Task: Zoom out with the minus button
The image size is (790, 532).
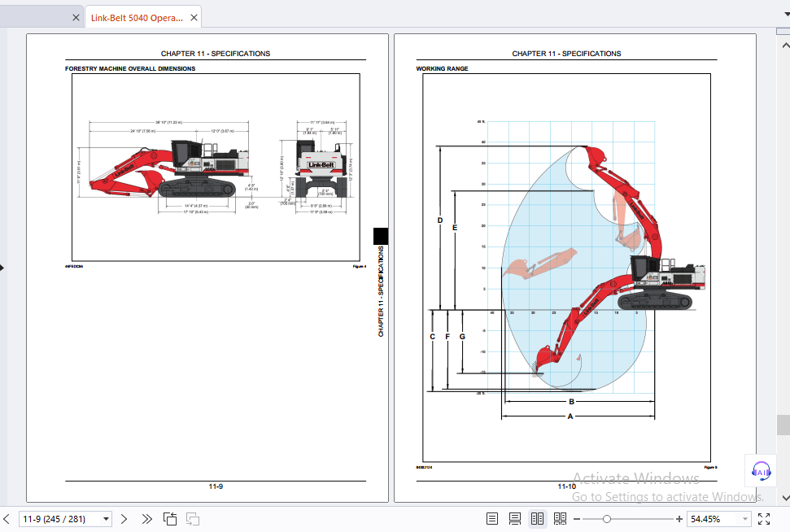Action: click(577, 518)
